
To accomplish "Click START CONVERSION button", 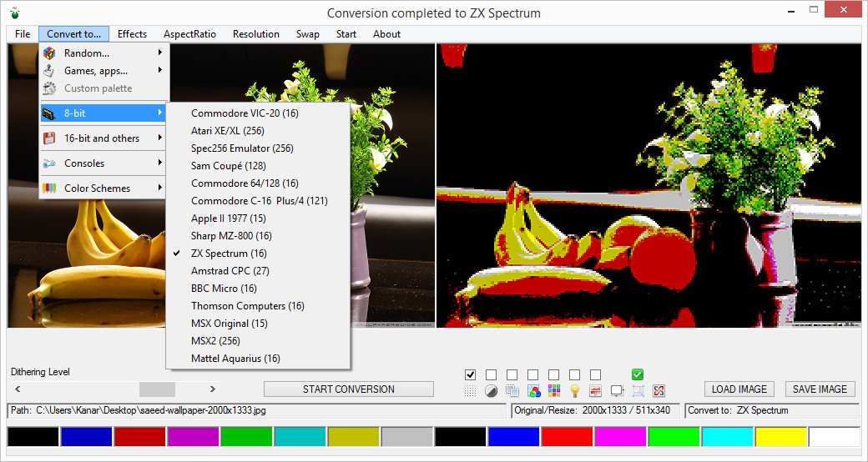I will tap(349, 389).
